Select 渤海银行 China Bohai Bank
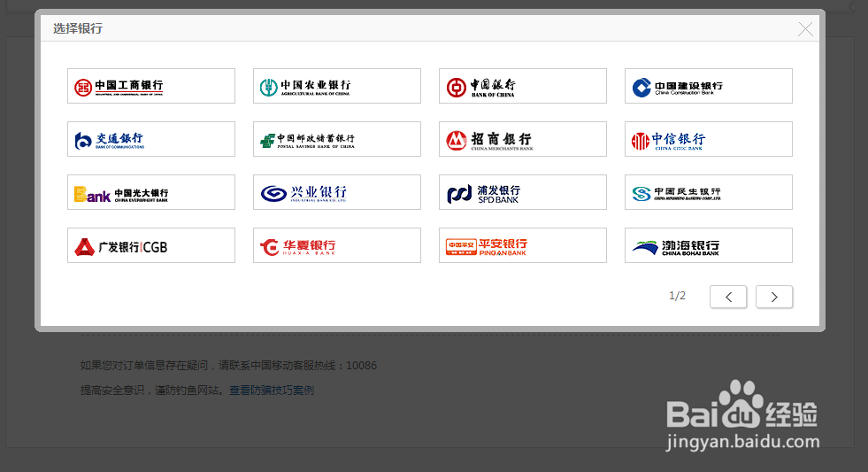868x472 pixels. (709, 245)
